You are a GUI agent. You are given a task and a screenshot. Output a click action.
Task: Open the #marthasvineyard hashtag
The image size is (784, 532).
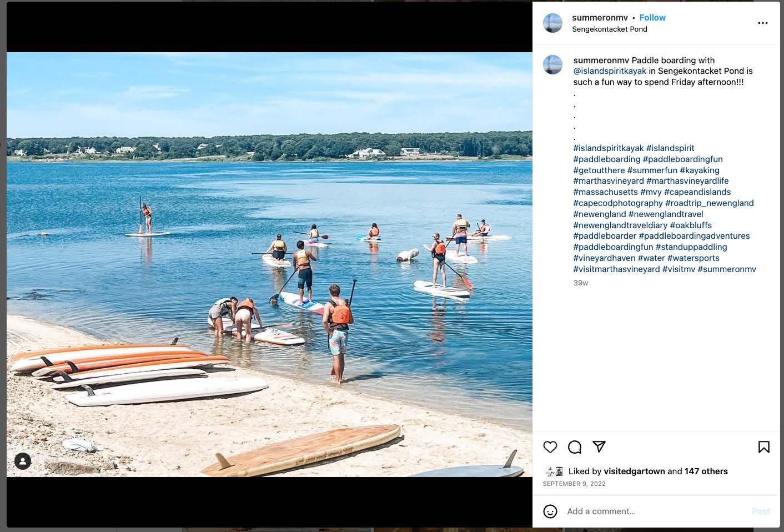point(609,181)
